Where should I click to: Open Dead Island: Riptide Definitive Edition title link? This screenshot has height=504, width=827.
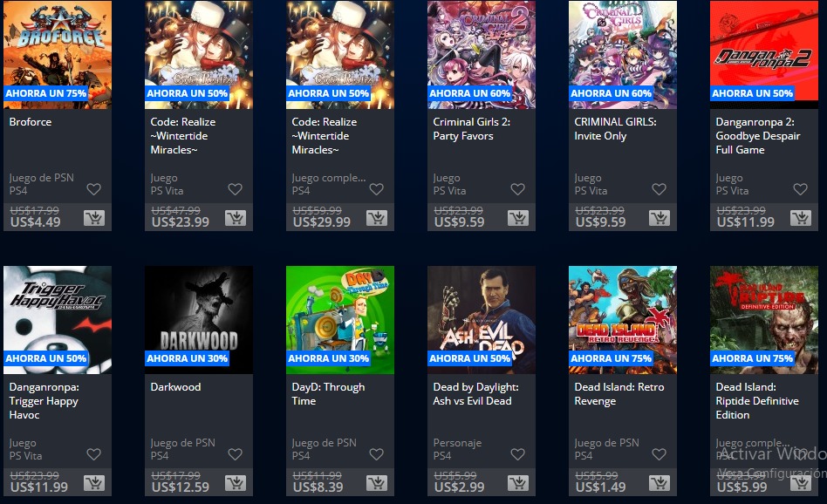point(757,400)
